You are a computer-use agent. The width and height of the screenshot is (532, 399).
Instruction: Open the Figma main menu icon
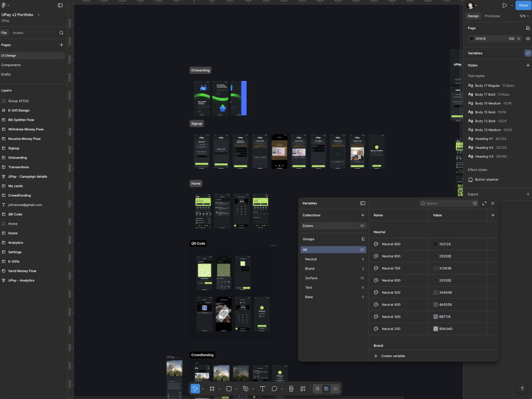(x=4, y=5)
